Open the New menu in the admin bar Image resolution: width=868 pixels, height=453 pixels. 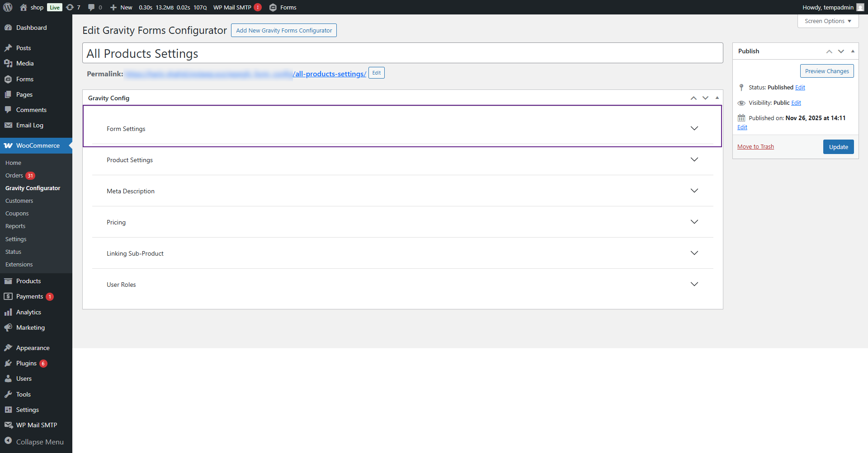click(x=121, y=7)
